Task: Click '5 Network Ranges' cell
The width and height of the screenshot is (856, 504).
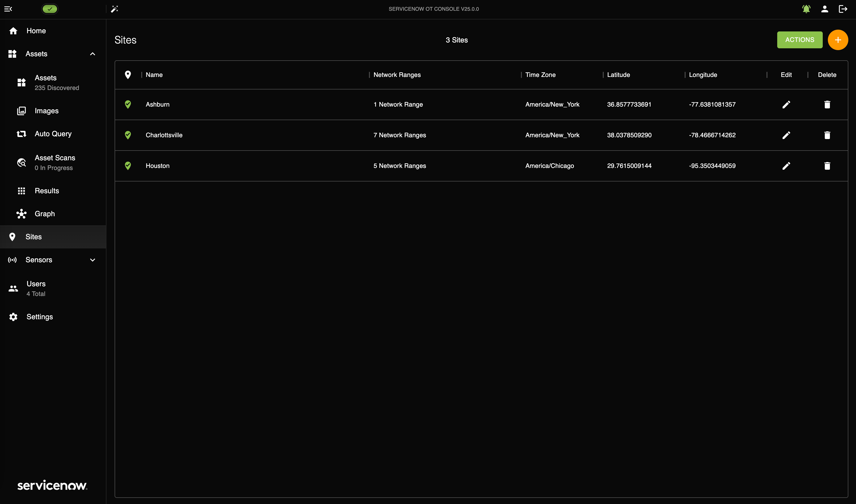Action: coord(399,166)
